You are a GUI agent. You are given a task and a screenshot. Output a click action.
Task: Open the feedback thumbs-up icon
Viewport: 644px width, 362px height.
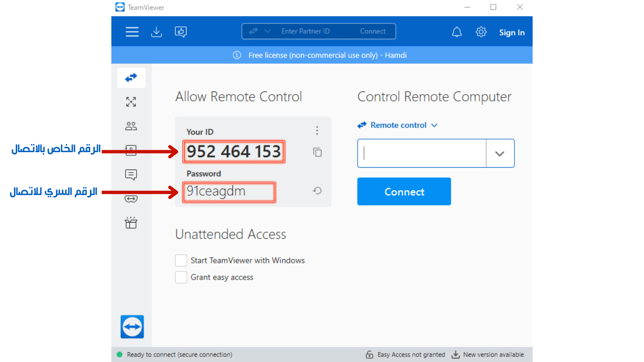pyautogui.click(x=181, y=32)
